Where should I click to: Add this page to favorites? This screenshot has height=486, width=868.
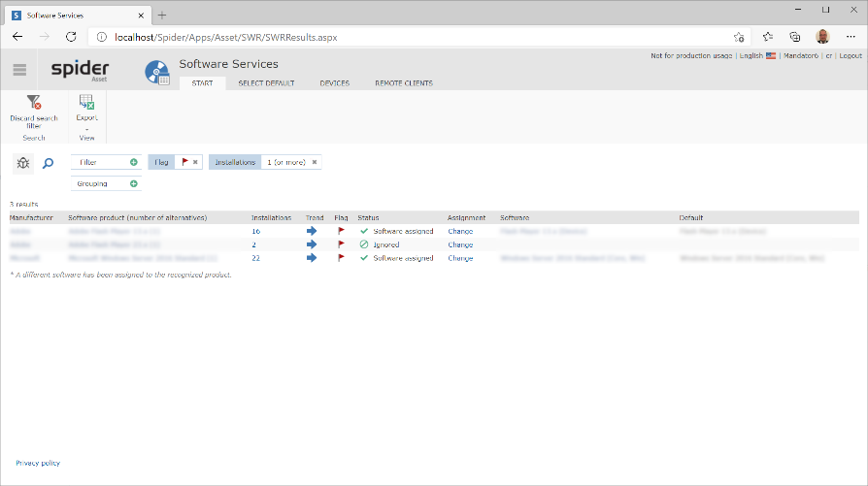739,37
